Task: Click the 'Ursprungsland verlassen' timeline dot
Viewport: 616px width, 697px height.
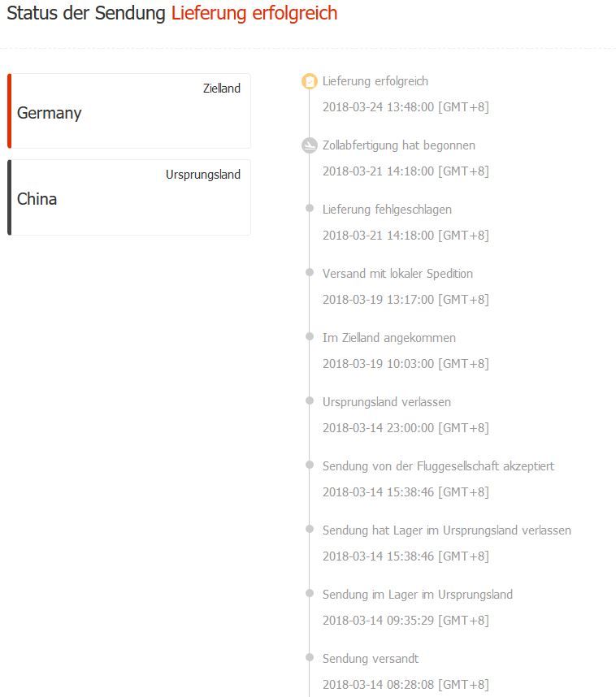Action: [x=310, y=401]
